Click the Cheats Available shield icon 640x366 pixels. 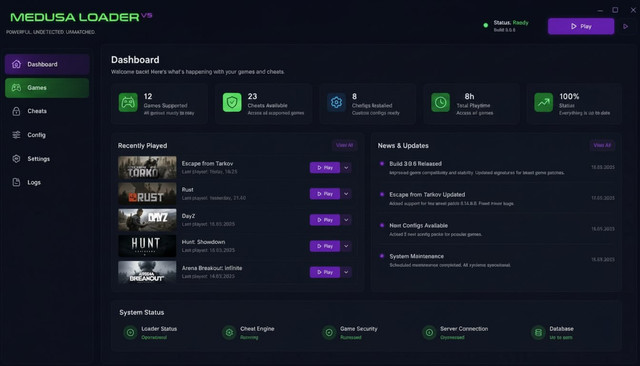coord(232,102)
